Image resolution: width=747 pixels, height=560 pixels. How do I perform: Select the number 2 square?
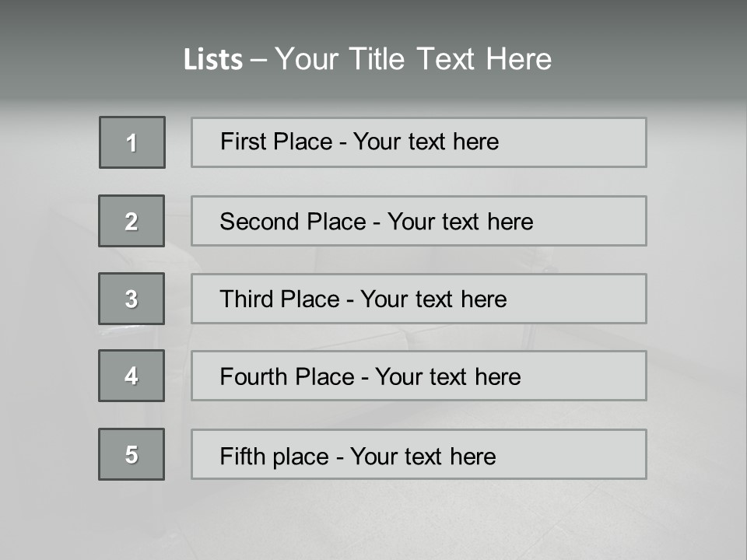click(132, 221)
